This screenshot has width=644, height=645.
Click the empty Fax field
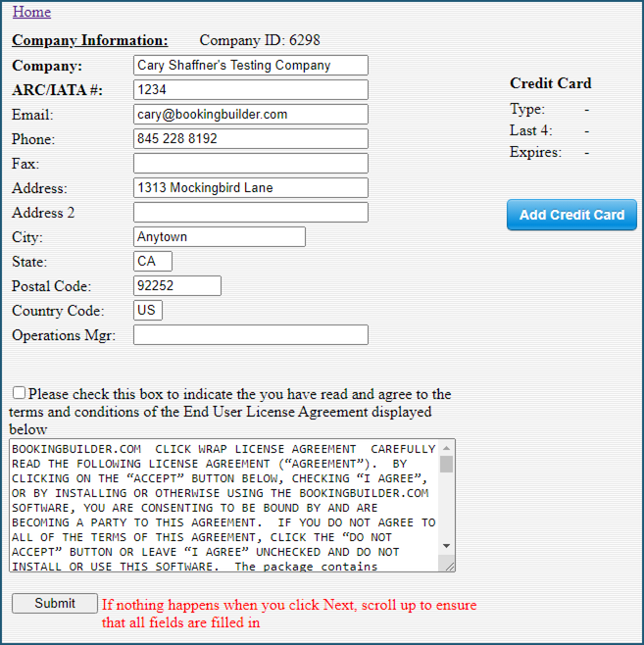coord(250,164)
